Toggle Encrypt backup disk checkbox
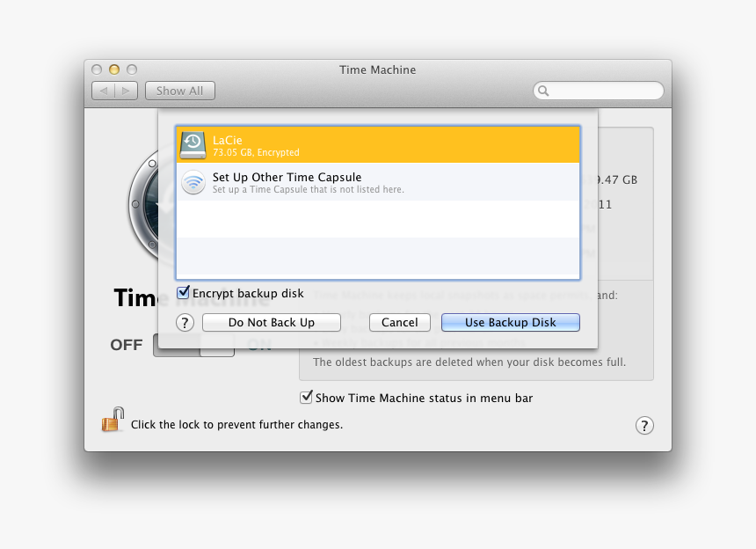 pos(183,292)
